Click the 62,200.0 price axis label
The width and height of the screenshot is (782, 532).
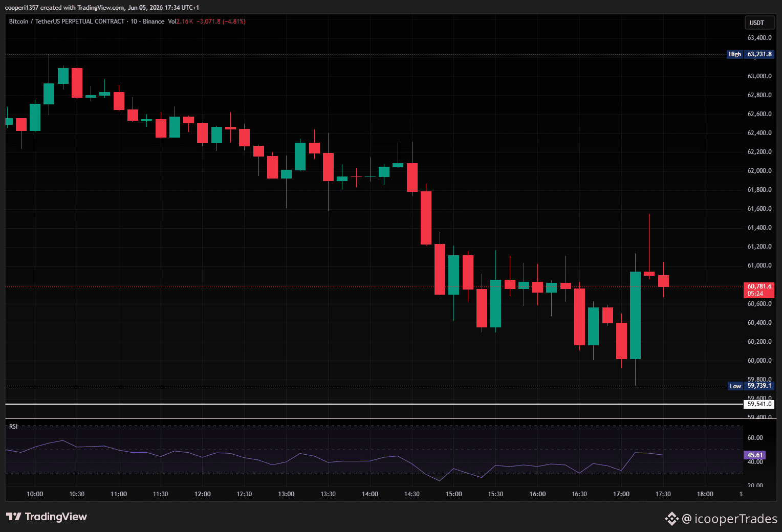(x=759, y=152)
